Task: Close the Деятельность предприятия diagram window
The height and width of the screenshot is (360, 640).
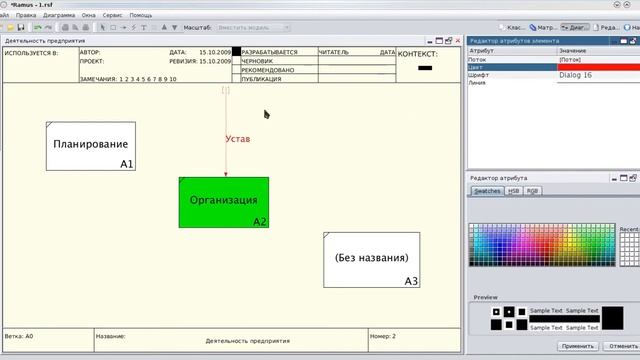Action: (458, 41)
